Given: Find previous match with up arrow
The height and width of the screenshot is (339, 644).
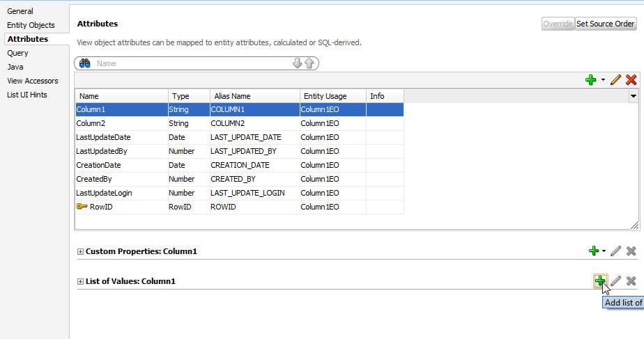Looking at the screenshot, I should 309,63.
